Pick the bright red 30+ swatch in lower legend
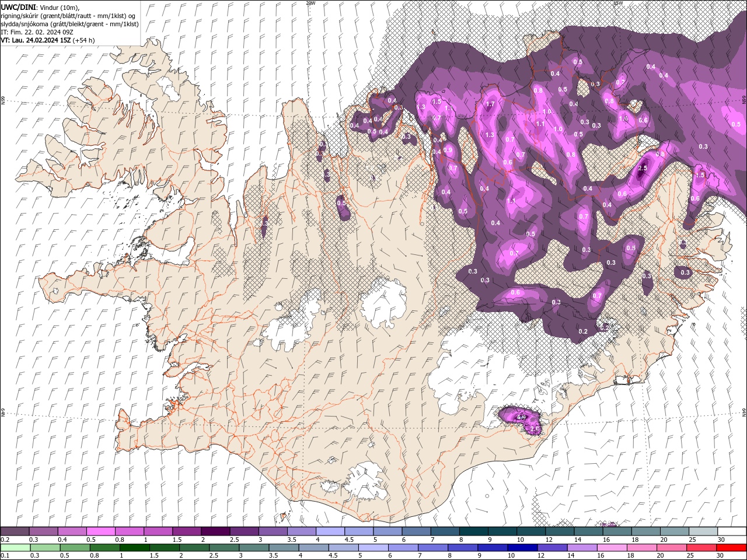This screenshot has height=560, width=747. pos(732,548)
